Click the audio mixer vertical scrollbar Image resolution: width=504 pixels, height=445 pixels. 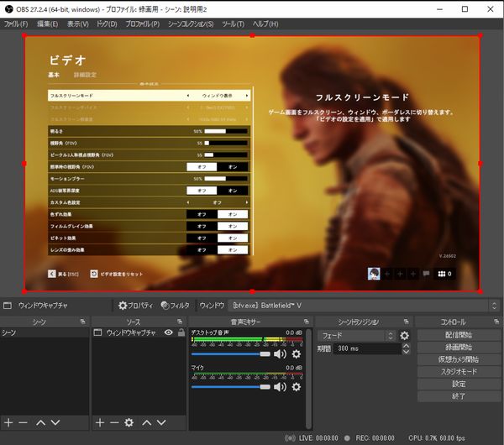pyautogui.click(x=308, y=379)
